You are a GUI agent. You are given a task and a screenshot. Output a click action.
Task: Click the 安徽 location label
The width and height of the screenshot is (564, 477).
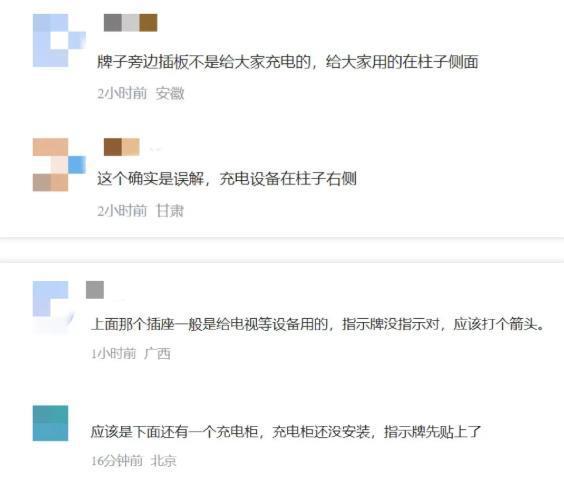coord(170,94)
